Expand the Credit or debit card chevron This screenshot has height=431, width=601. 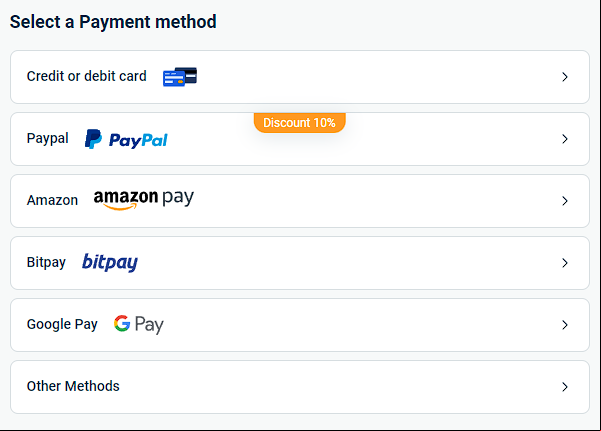click(x=565, y=77)
